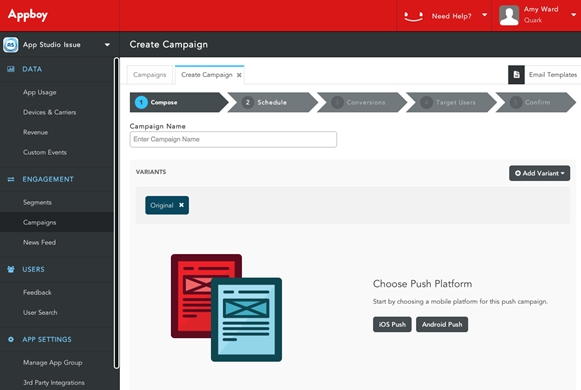Open the Add Variant dropdown
The image size is (581, 390).
(x=539, y=173)
